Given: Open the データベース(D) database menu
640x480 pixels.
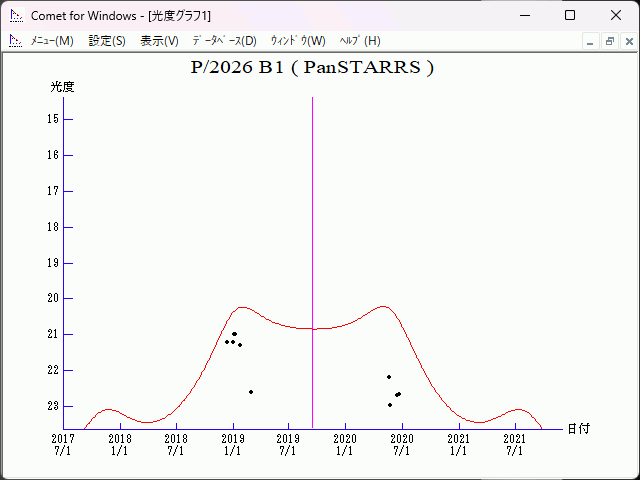Looking at the screenshot, I should 224,41.
